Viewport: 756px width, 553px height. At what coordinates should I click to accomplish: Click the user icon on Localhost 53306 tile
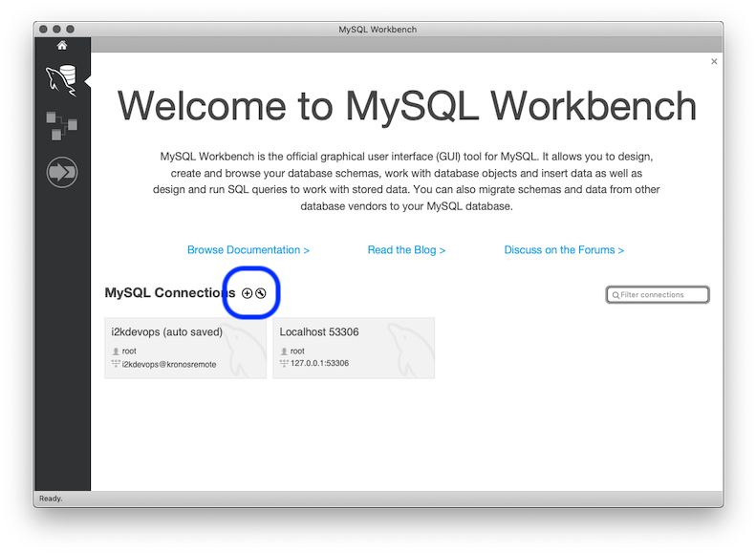(x=284, y=351)
